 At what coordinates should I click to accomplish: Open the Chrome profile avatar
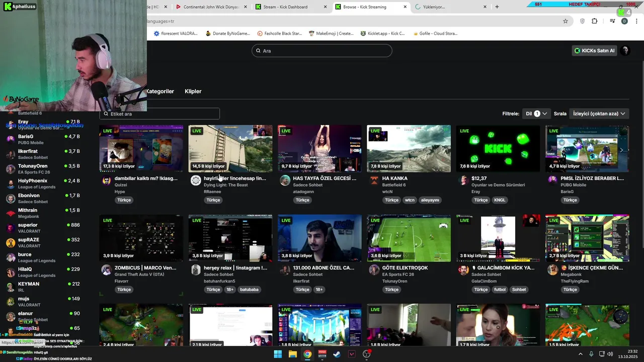(x=624, y=21)
